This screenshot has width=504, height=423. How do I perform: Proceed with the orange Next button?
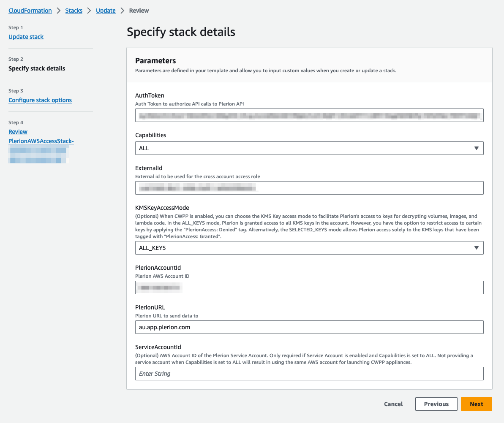click(477, 404)
